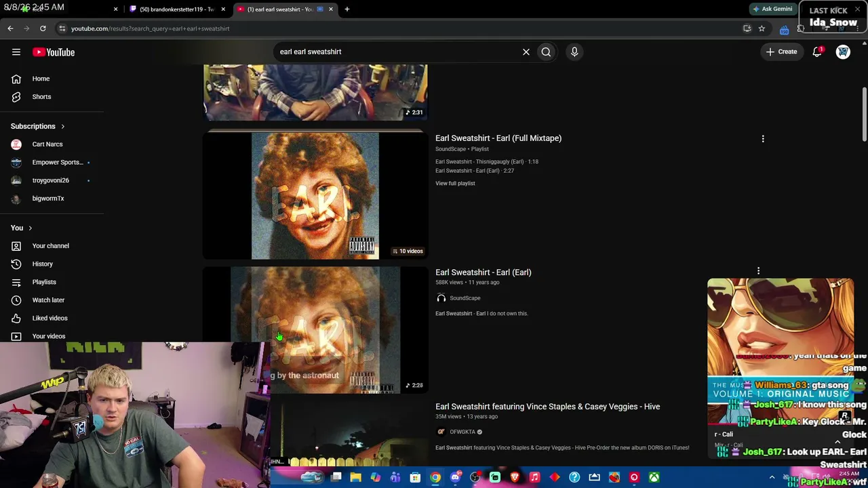This screenshot has height=488, width=868.
Task: Show hidden system tray icons
Action: (x=772, y=477)
